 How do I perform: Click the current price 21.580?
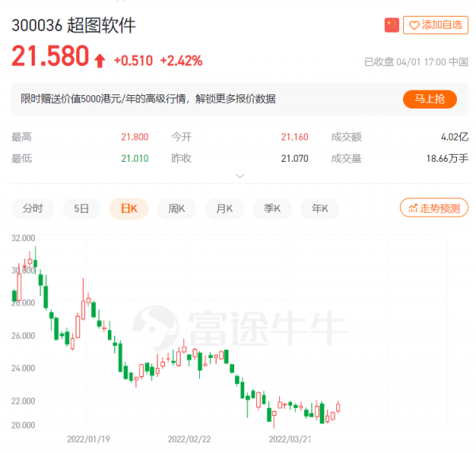coord(50,56)
